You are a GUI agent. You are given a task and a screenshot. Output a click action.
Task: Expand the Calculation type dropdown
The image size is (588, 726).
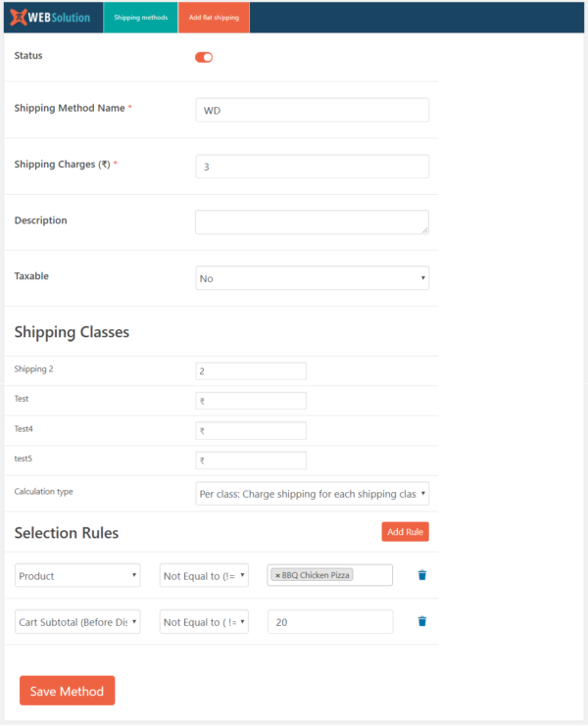click(x=312, y=494)
